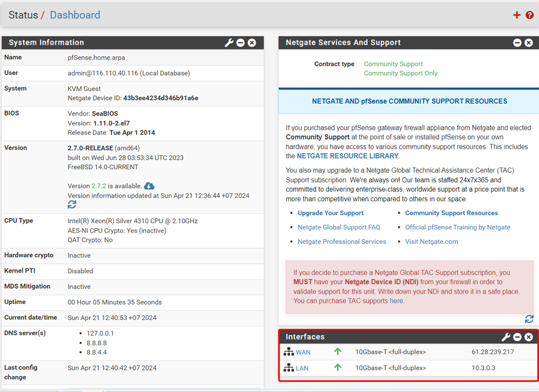Open the WAN interface link
Screen dimensions: 539x392
coord(303,352)
